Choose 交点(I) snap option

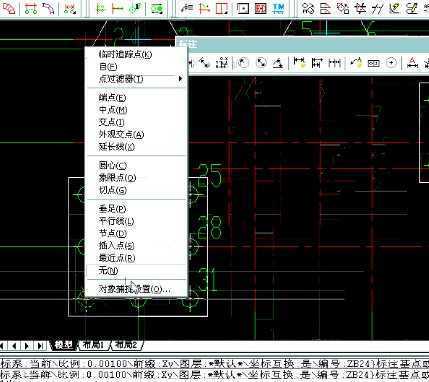[136, 122]
